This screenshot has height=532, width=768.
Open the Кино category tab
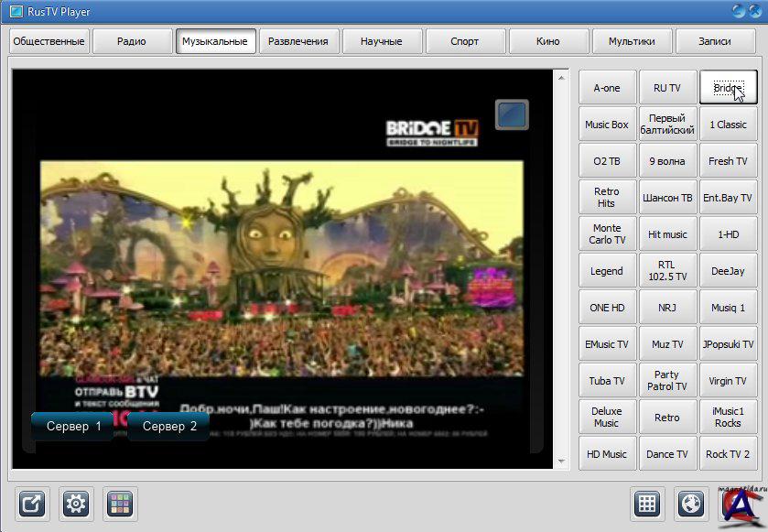coord(547,41)
